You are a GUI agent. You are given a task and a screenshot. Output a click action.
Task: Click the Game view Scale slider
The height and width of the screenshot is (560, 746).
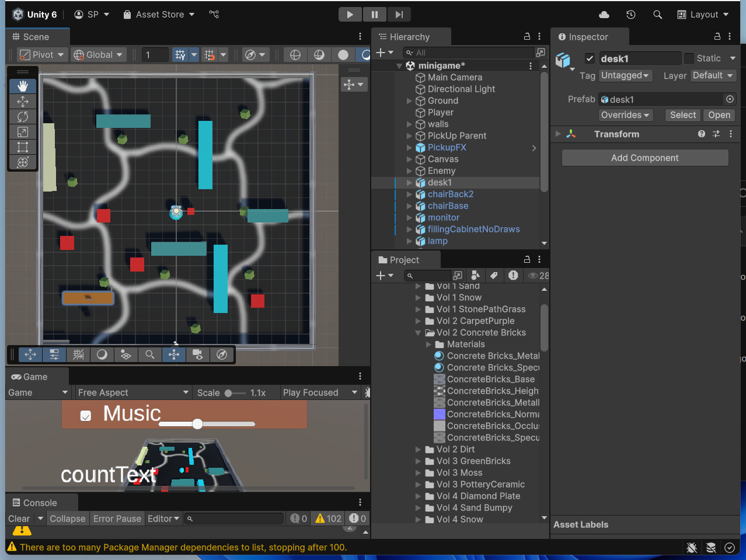(x=235, y=393)
